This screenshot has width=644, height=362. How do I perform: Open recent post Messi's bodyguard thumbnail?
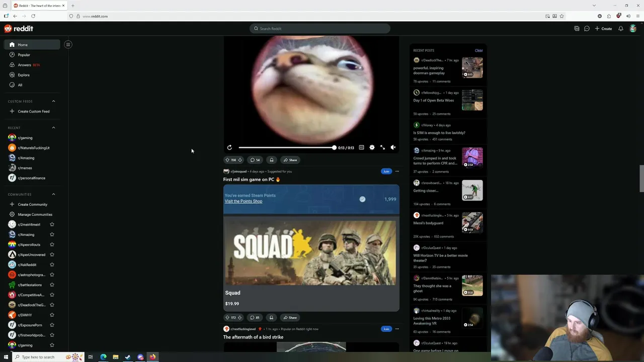coord(472,223)
